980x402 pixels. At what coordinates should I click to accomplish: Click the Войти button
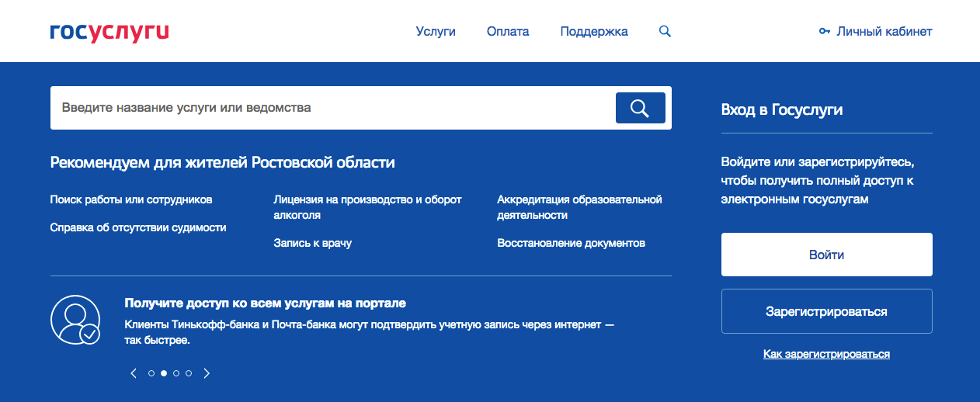tap(826, 255)
